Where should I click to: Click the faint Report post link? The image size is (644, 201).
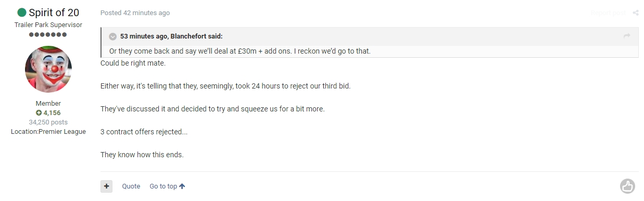(x=609, y=13)
